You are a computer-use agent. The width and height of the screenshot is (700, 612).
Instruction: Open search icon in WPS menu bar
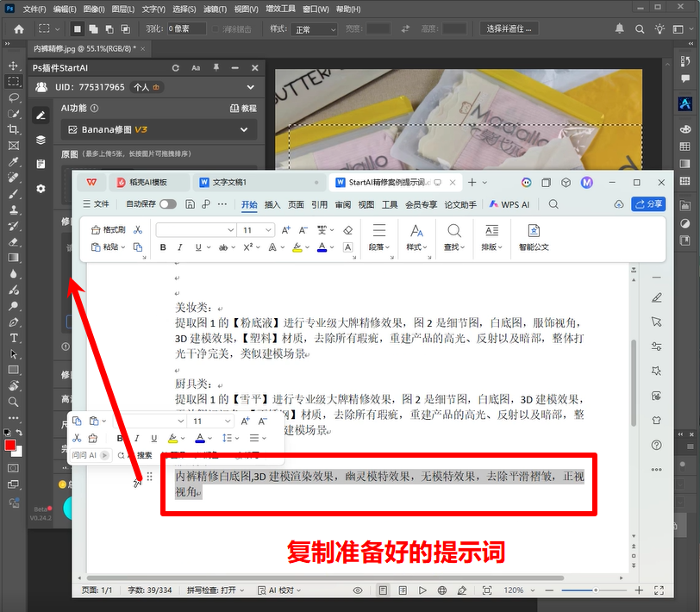(x=553, y=204)
